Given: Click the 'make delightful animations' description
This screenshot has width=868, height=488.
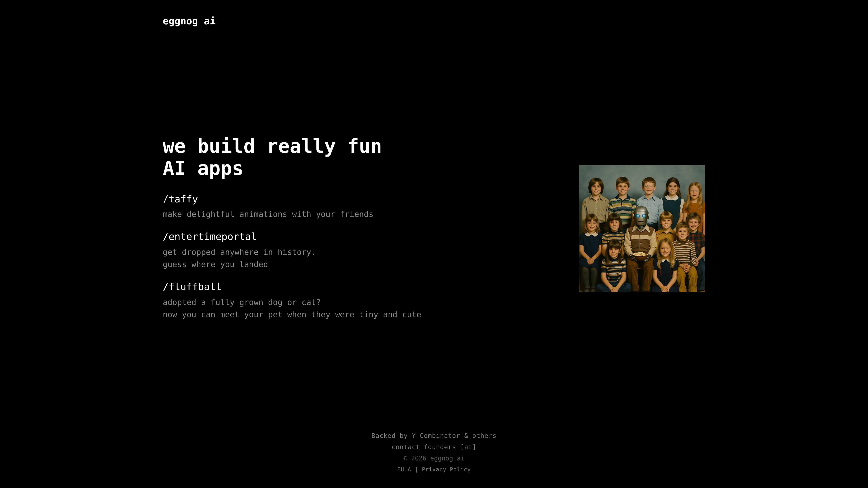Looking at the screenshot, I should point(268,214).
